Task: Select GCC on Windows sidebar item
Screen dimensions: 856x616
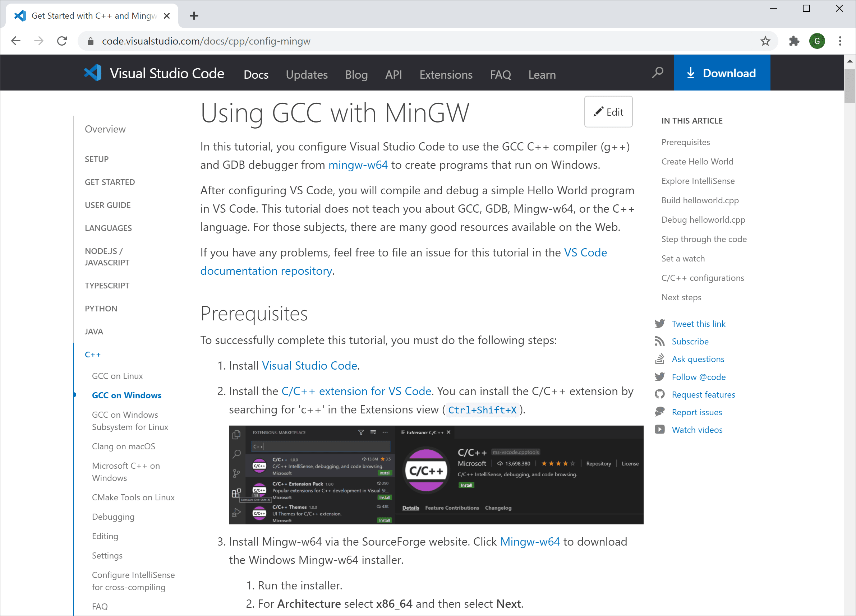Action: [127, 395]
